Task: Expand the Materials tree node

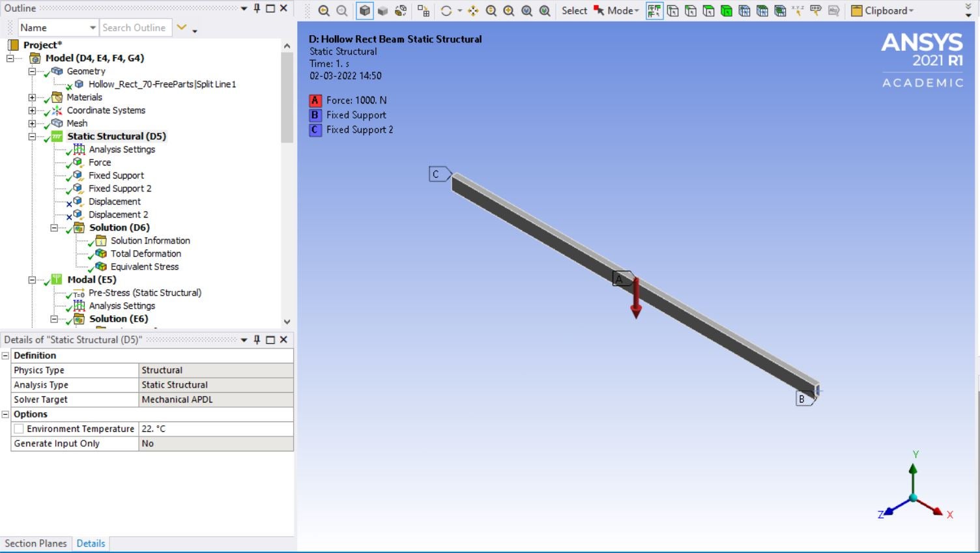Action: click(x=31, y=97)
